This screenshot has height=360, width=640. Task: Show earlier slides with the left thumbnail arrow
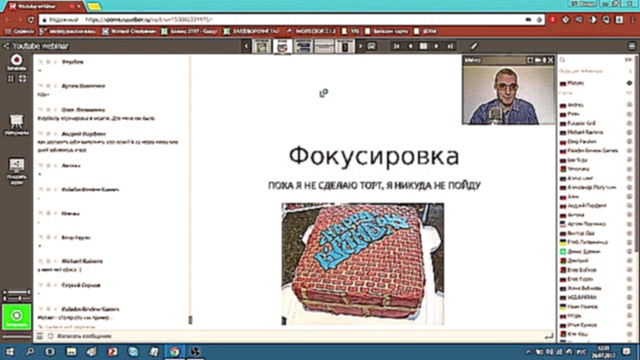click(x=246, y=46)
